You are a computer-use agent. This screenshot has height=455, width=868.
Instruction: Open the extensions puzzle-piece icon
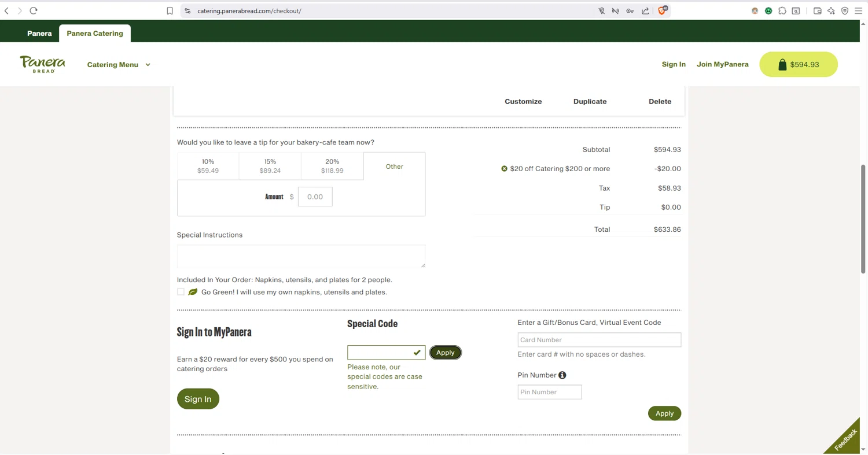point(782,10)
